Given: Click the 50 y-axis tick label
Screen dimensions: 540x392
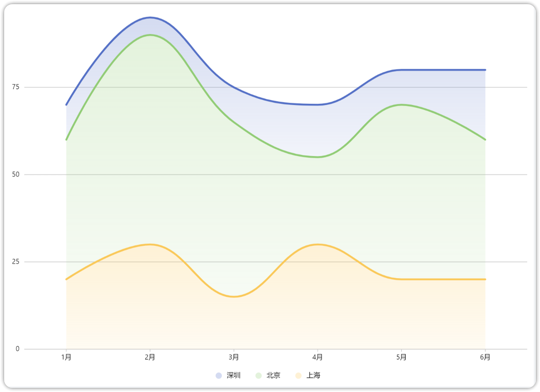Looking at the screenshot, I should click(x=16, y=174).
